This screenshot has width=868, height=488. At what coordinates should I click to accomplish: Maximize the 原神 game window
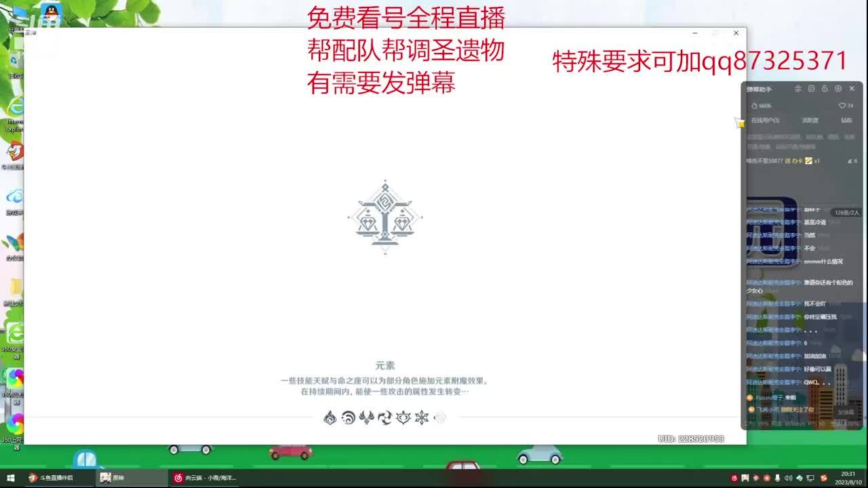point(715,33)
